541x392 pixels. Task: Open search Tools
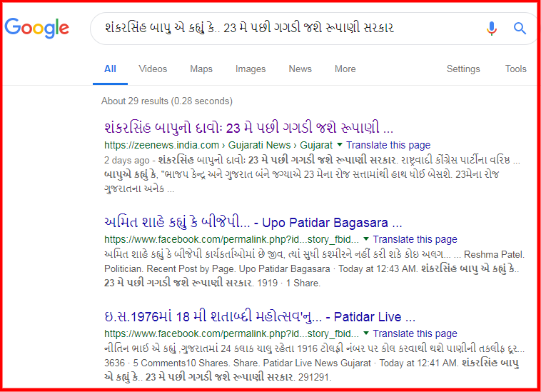516,69
